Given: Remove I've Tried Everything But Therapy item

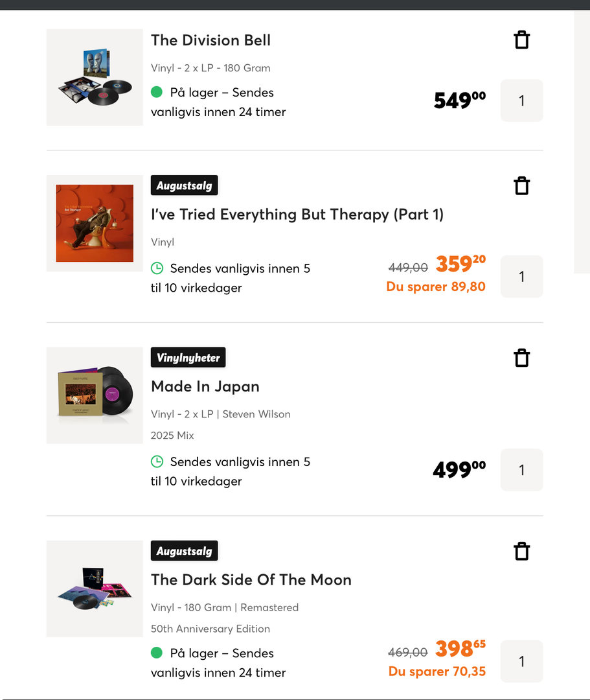Looking at the screenshot, I should coord(521,186).
